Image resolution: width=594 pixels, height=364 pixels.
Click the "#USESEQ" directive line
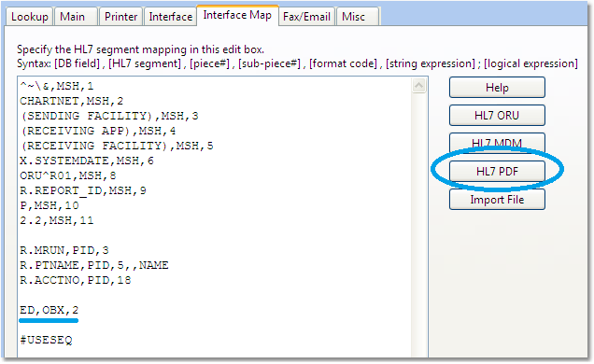(46, 340)
